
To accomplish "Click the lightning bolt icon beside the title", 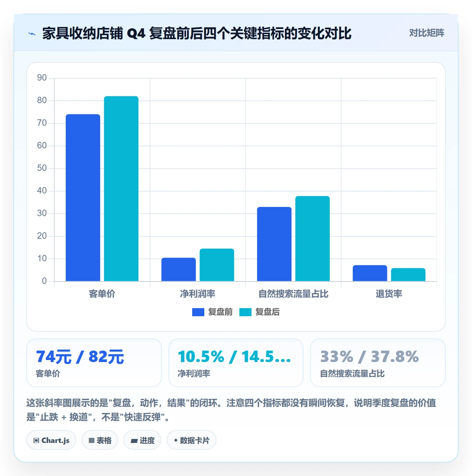I will pyautogui.click(x=32, y=34).
